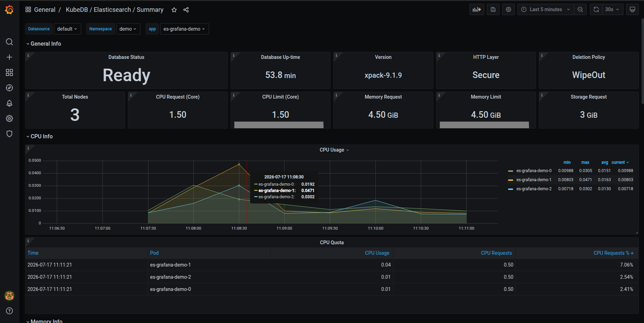Open the search dashboards icon in sidebar
Image resolution: width=644 pixels, height=323 pixels.
pyautogui.click(x=9, y=42)
